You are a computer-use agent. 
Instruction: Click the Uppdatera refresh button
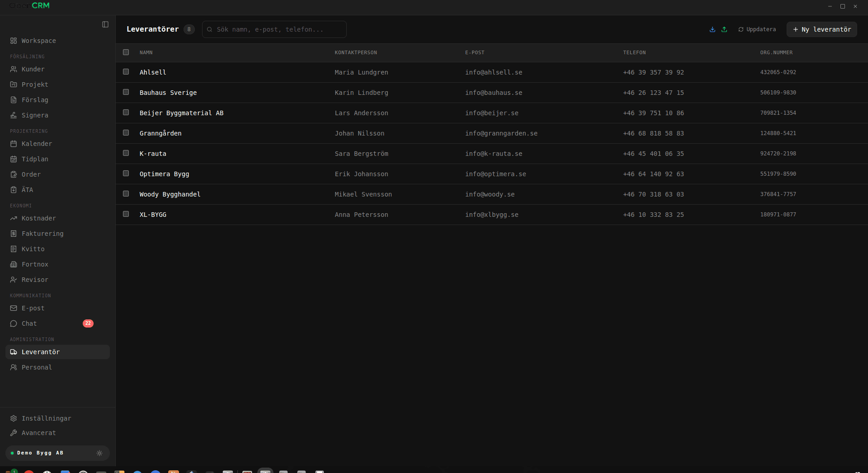tap(757, 29)
